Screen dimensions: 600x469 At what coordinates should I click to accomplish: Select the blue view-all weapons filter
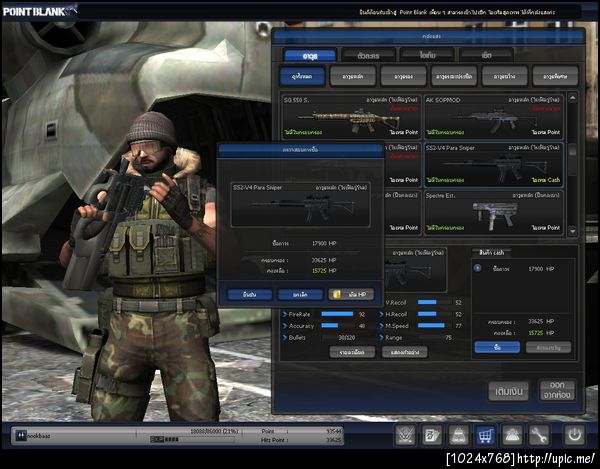point(302,76)
